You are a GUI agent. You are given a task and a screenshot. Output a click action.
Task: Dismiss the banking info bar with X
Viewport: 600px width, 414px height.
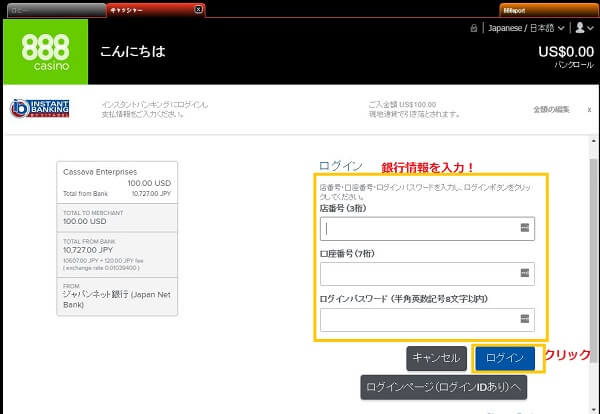[x=589, y=108]
